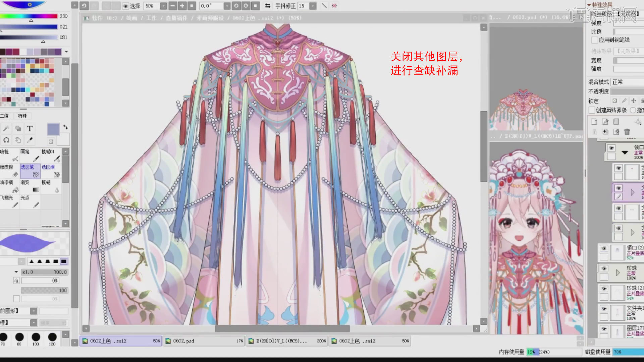This screenshot has height=362, width=644.
Task: Click the 0602.psd preview thumbnail window
Action: 536,78
